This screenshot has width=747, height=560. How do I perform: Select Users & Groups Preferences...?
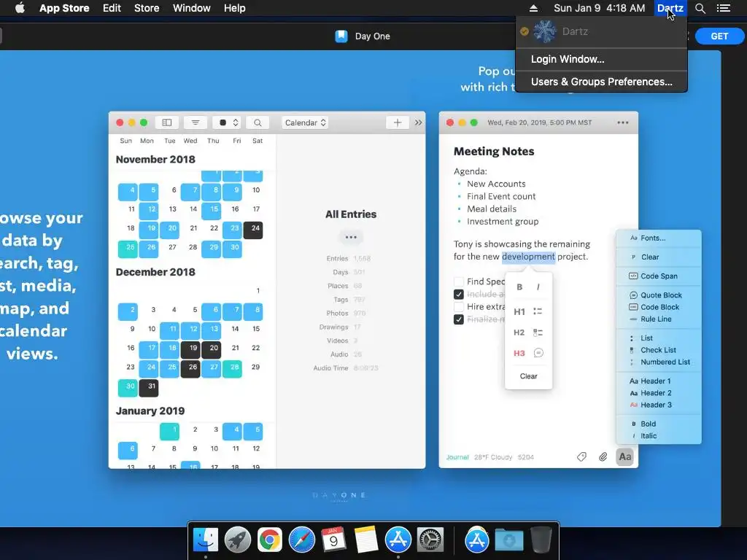pyautogui.click(x=601, y=82)
